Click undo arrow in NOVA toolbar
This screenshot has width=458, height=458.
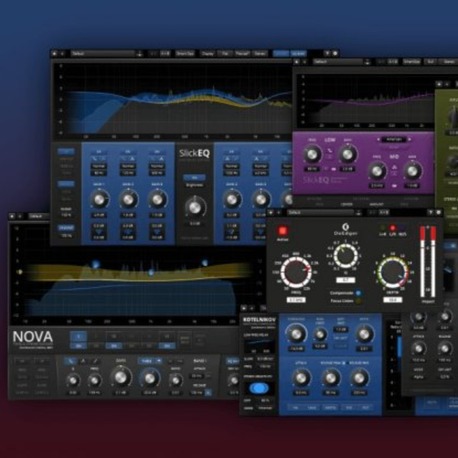12,216
